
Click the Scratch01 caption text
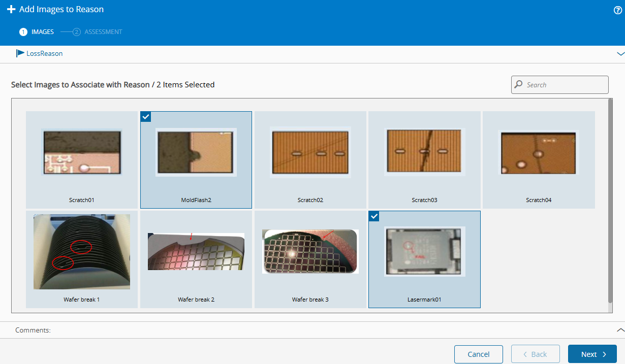click(82, 200)
